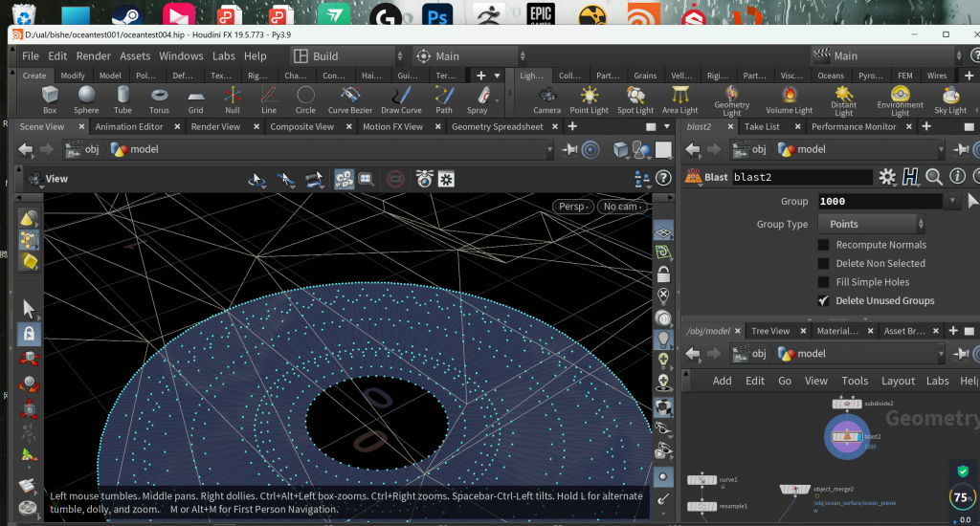Create a Sphere from the shelf

tap(86, 100)
